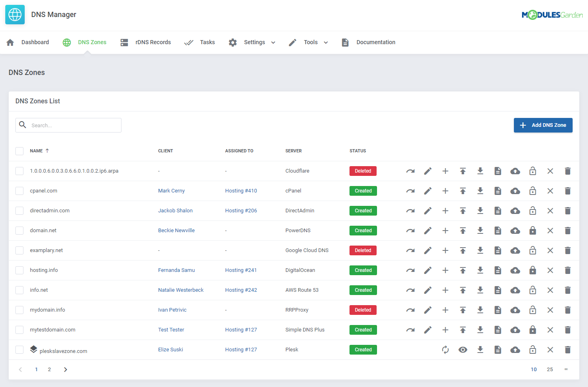Switch to the rDNS Records tab
Viewport: 588px width, 387px height.
[153, 42]
